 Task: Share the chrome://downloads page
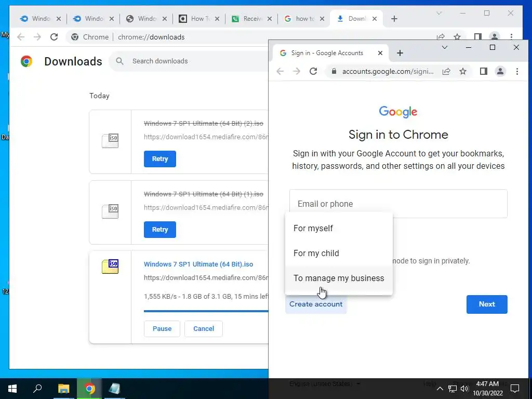pyautogui.click(x=441, y=37)
